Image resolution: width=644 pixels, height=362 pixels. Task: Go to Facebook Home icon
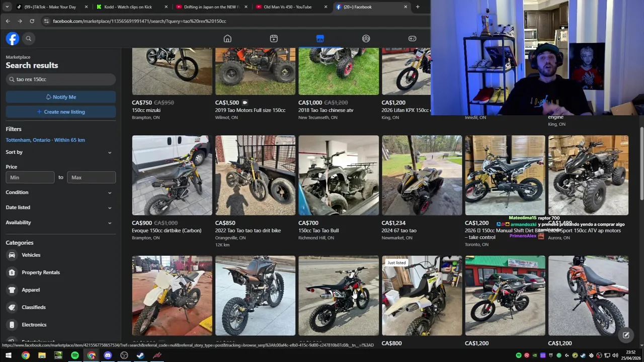click(227, 39)
